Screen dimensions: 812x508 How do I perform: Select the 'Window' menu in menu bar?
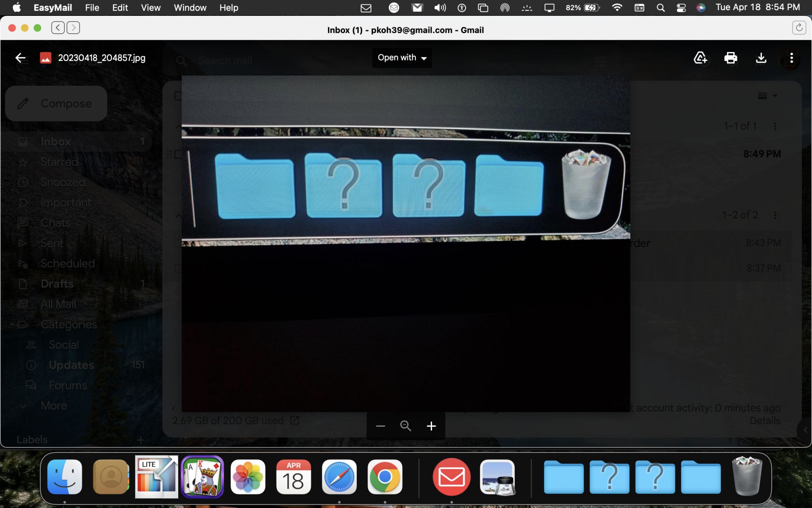pyautogui.click(x=190, y=8)
